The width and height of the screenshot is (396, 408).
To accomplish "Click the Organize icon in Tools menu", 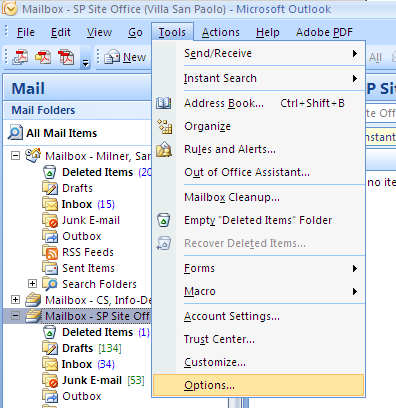I will 164,126.
